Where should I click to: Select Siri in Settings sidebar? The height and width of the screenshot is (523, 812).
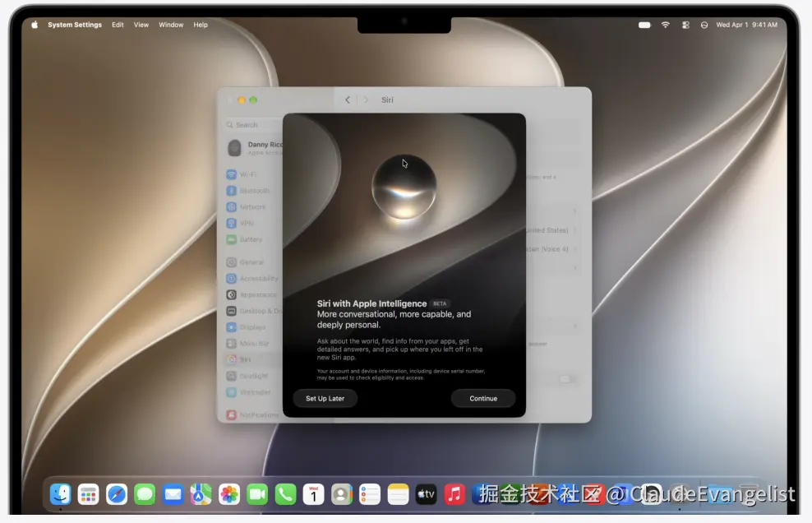(x=254, y=359)
